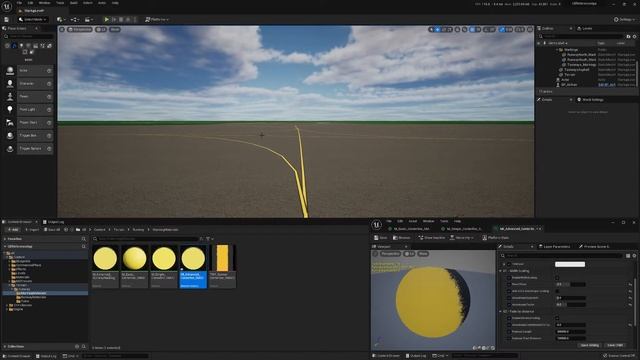Open the Perspective dropdown in material preview viewport
This screenshot has height=360, width=640.
click(x=390, y=254)
